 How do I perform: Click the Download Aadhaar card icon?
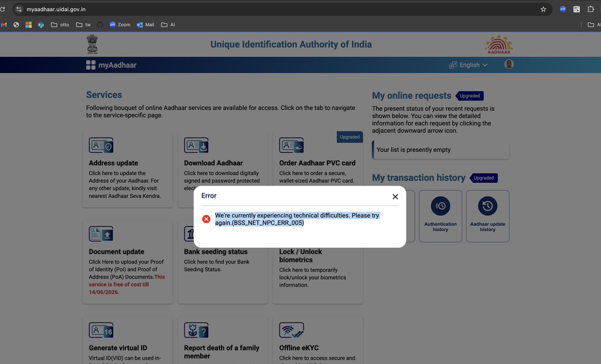click(196, 146)
